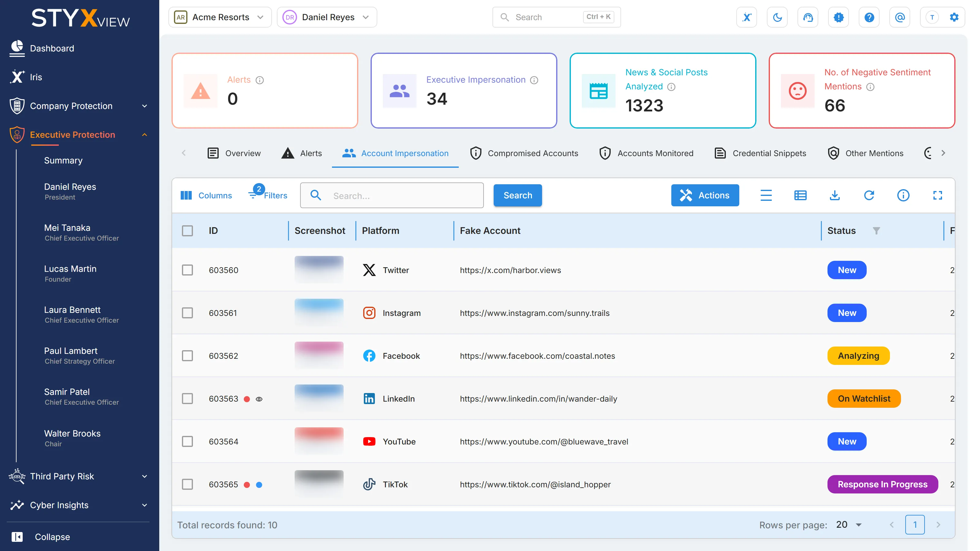Check the row 603561 Instagram checkbox
The height and width of the screenshot is (551, 980).
[187, 313]
